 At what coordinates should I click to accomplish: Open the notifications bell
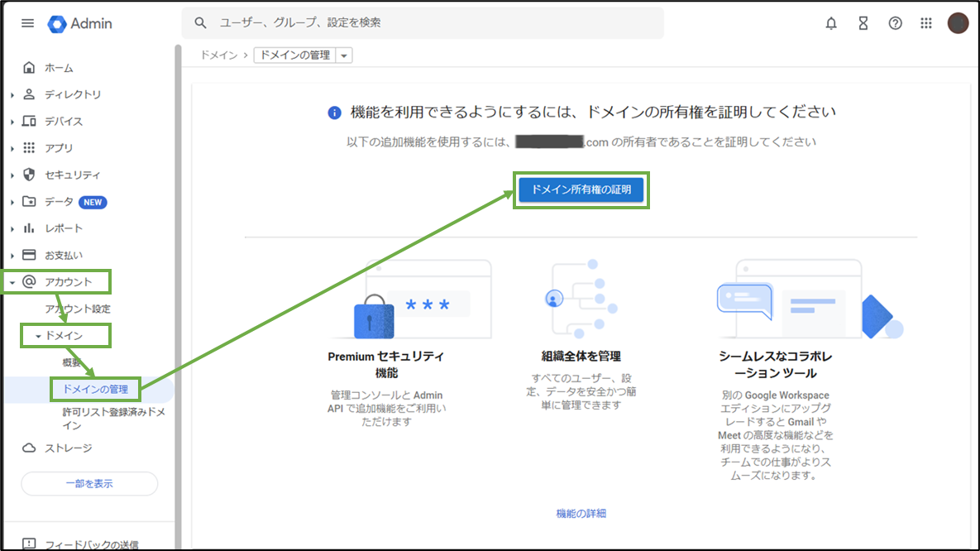tap(830, 23)
